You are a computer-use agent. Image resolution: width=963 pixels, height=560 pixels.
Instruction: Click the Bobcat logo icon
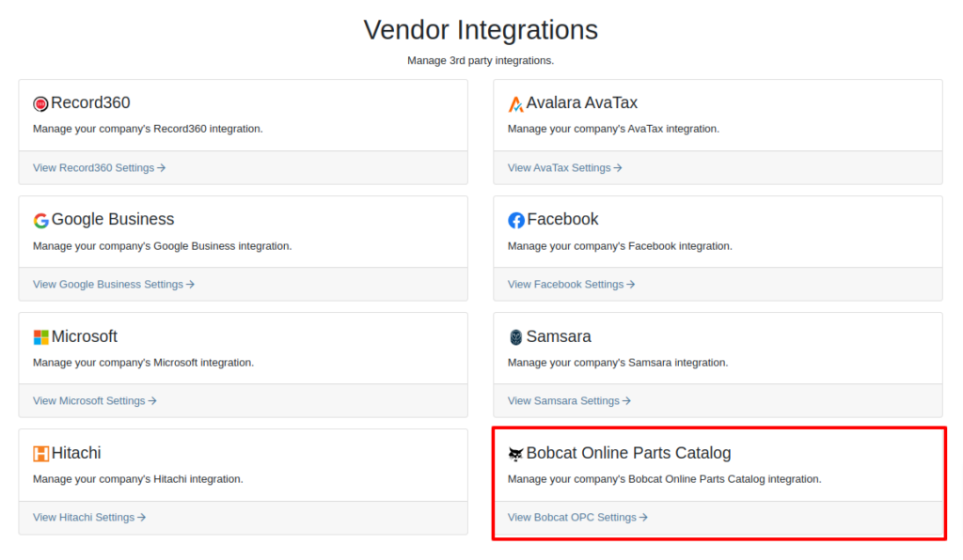coord(516,453)
